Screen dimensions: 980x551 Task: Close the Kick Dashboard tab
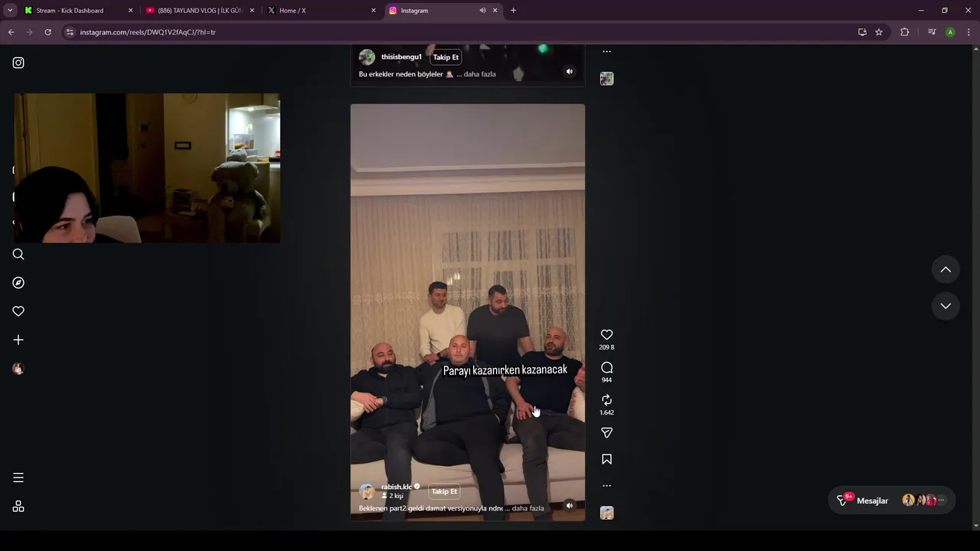pyautogui.click(x=130, y=11)
